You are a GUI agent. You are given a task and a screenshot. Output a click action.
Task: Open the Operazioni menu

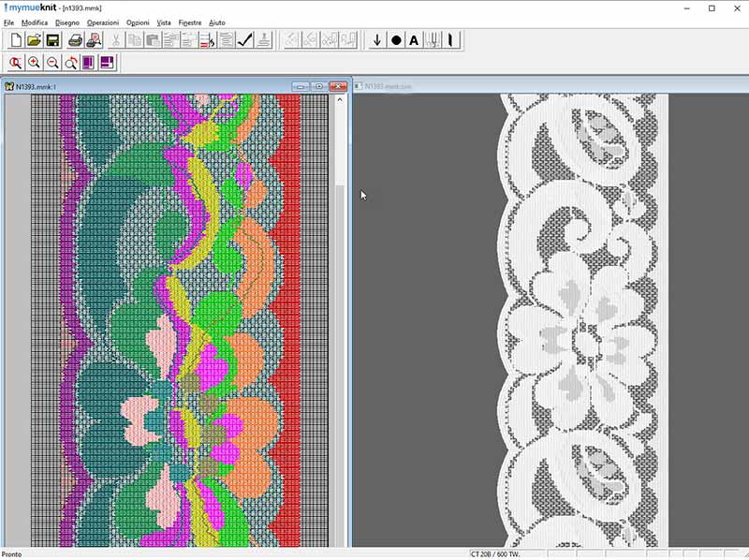103,22
